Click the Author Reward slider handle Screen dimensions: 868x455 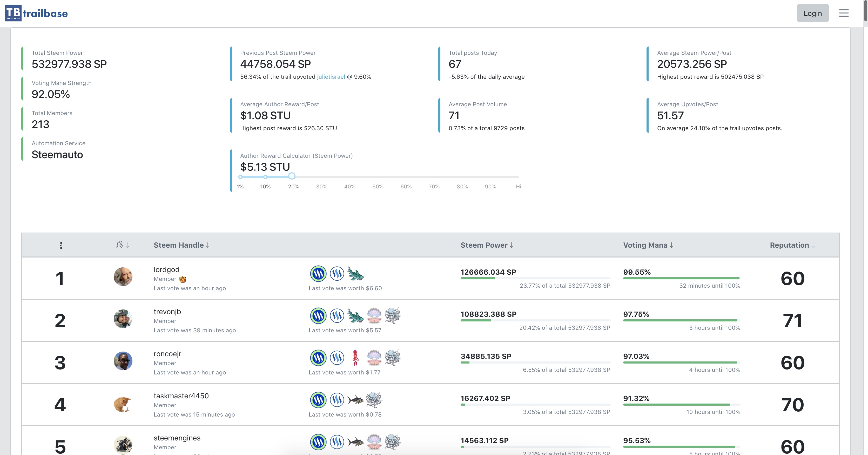pos(292,176)
